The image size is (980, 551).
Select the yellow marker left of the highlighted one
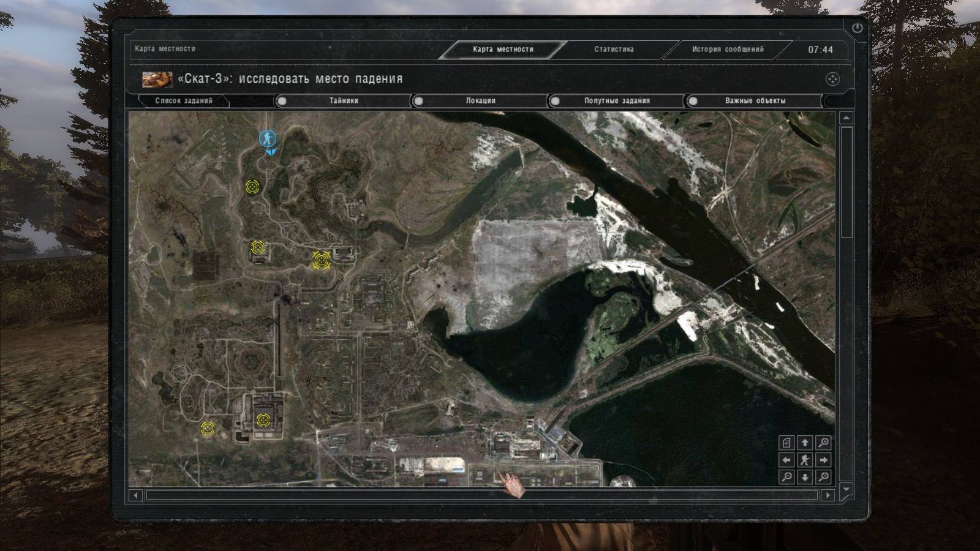point(257,247)
